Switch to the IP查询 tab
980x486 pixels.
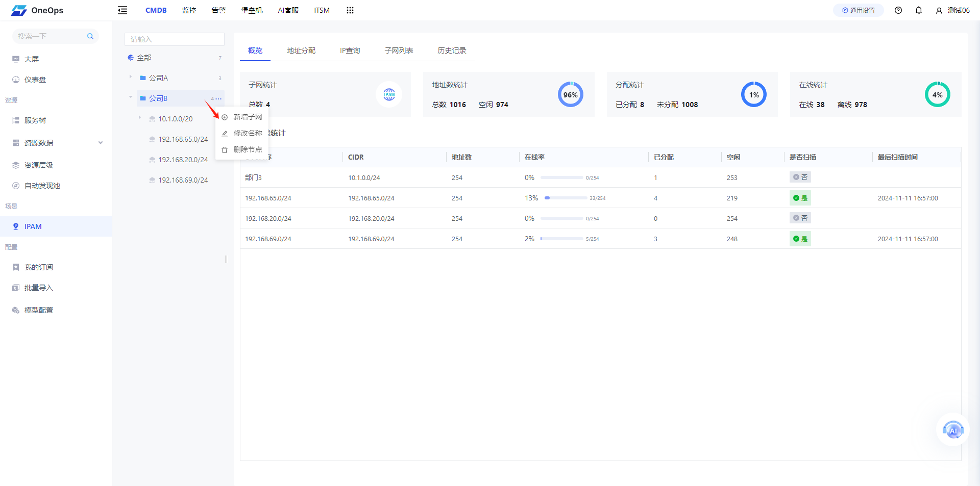[350, 50]
